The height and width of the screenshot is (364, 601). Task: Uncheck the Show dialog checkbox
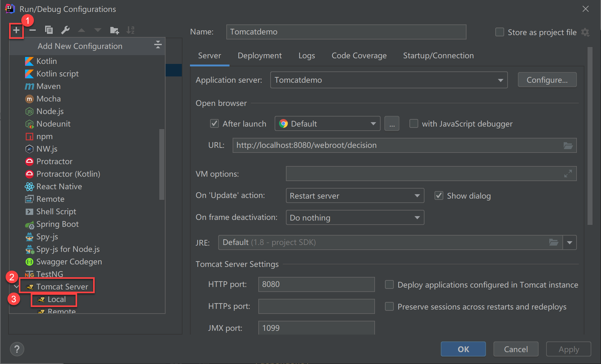439,196
